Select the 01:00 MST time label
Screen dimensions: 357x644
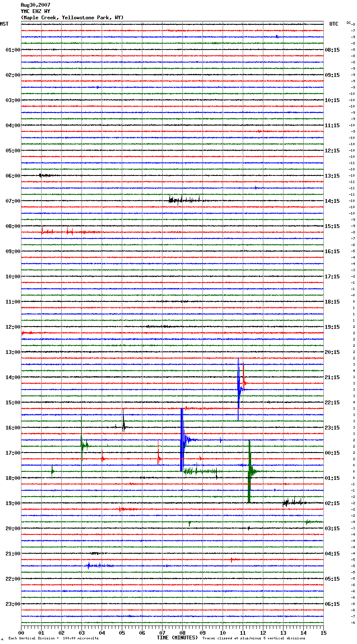(x=13, y=50)
